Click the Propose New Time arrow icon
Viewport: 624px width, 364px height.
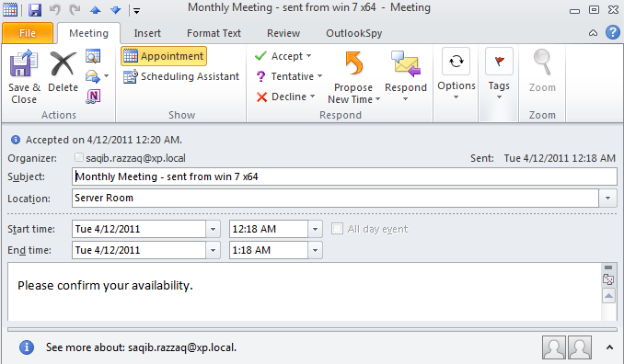[353, 63]
